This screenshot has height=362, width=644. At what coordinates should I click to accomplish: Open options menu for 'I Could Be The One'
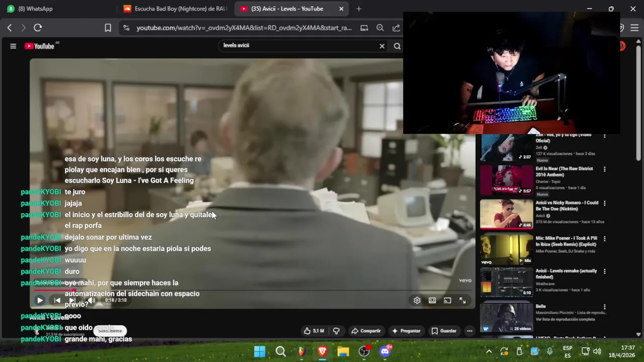[x=604, y=204]
